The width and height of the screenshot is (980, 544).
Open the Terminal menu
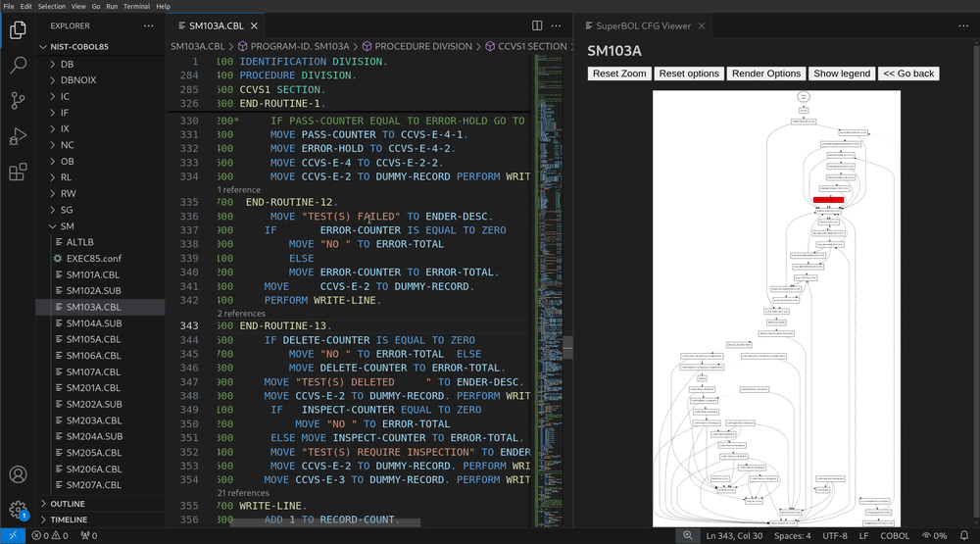(x=136, y=6)
